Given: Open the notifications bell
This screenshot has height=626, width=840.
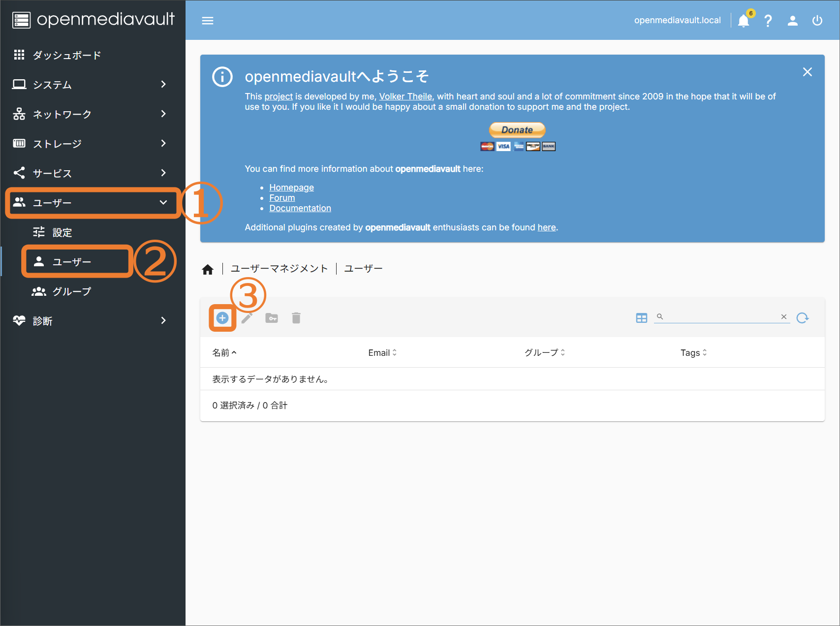Looking at the screenshot, I should click(744, 21).
